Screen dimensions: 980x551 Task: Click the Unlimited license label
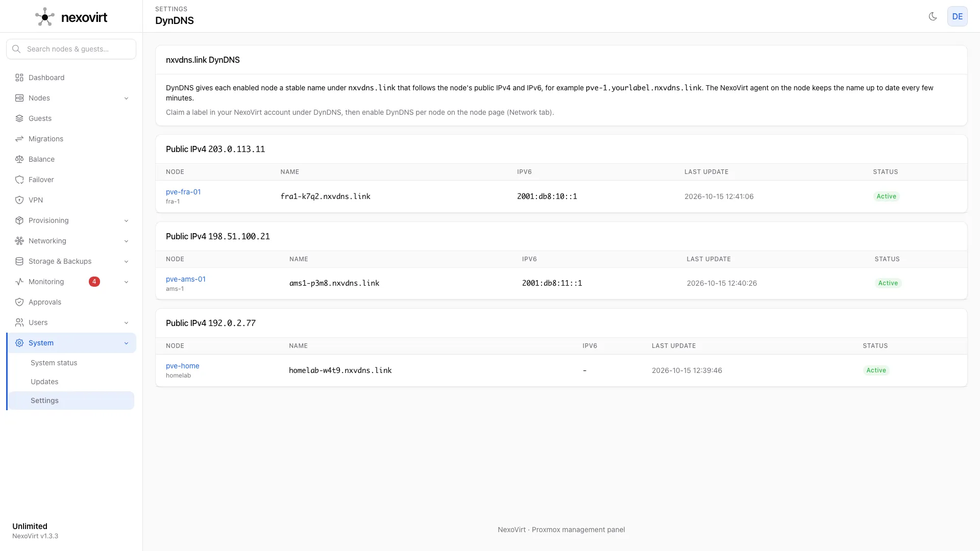point(30,526)
